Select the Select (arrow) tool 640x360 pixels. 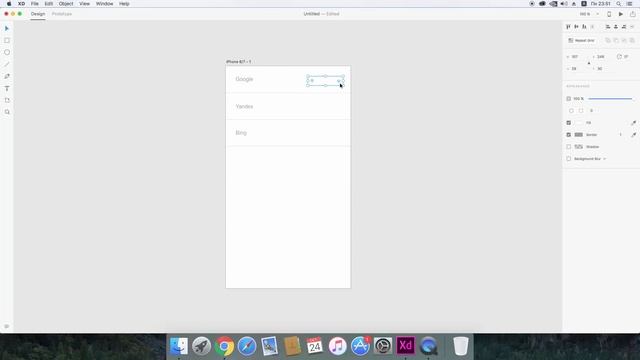(7, 29)
